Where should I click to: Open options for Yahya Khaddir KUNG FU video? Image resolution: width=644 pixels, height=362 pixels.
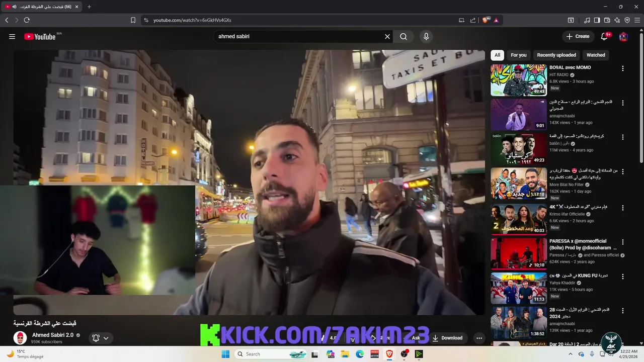click(623, 277)
